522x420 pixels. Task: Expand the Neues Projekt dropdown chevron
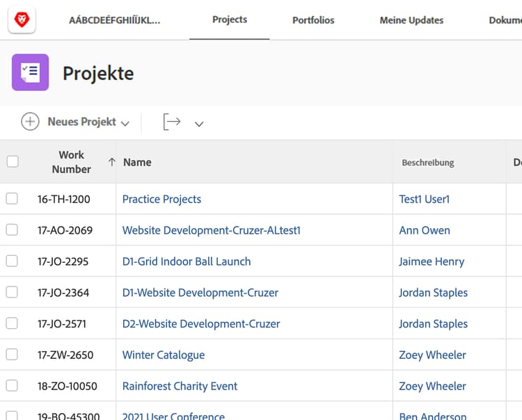coord(125,124)
